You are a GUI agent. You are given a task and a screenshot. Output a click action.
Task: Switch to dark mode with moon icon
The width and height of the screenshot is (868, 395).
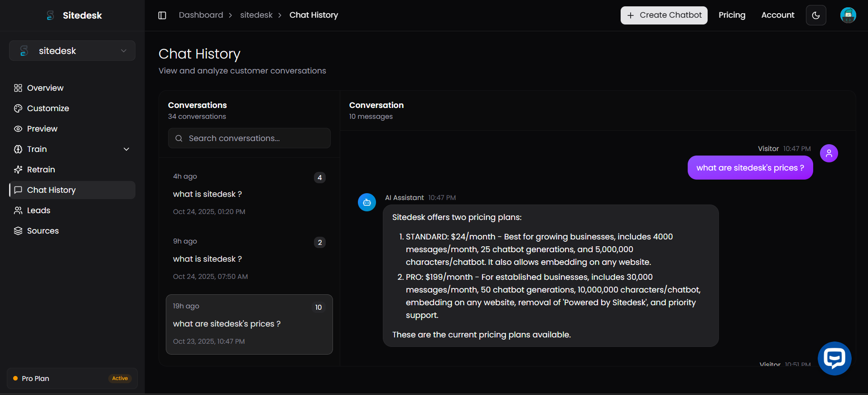[816, 15]
